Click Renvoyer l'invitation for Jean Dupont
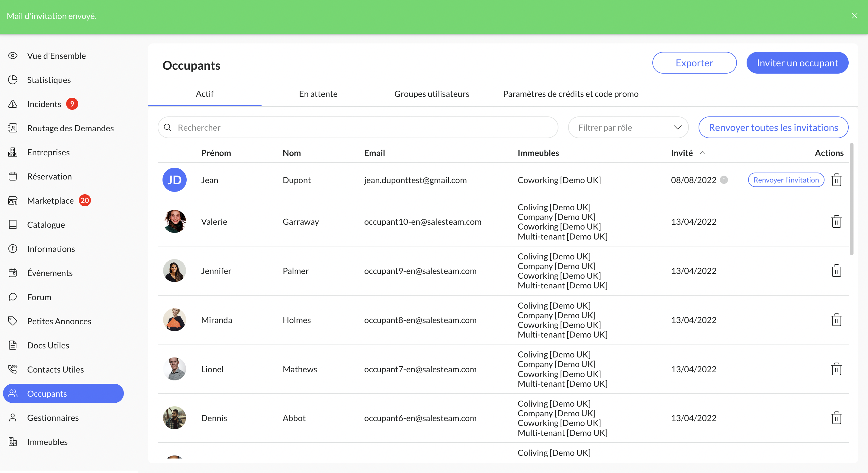 [x=786, y=180]
